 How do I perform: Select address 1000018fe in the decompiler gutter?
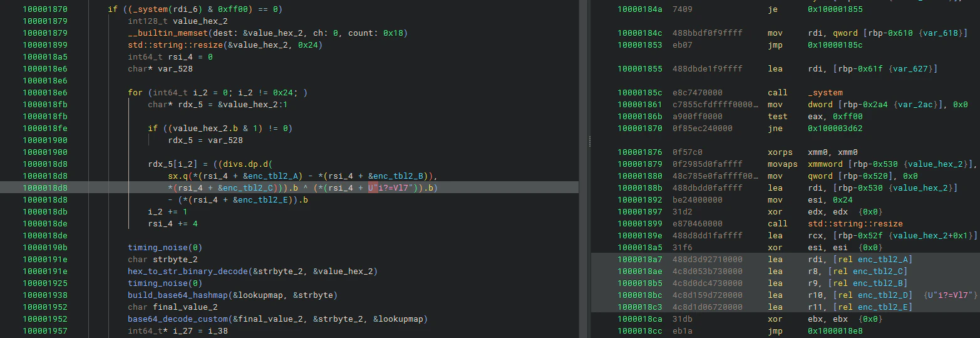pos(45,128)
